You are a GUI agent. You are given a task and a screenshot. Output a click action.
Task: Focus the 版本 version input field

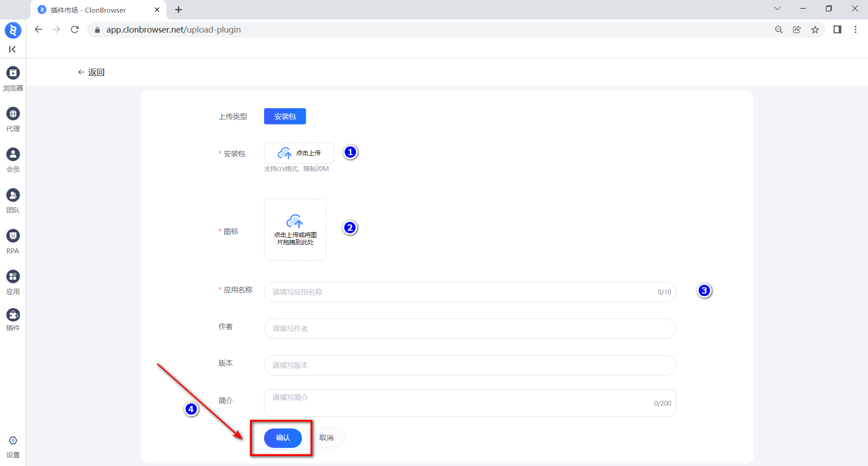click(469, 366)
